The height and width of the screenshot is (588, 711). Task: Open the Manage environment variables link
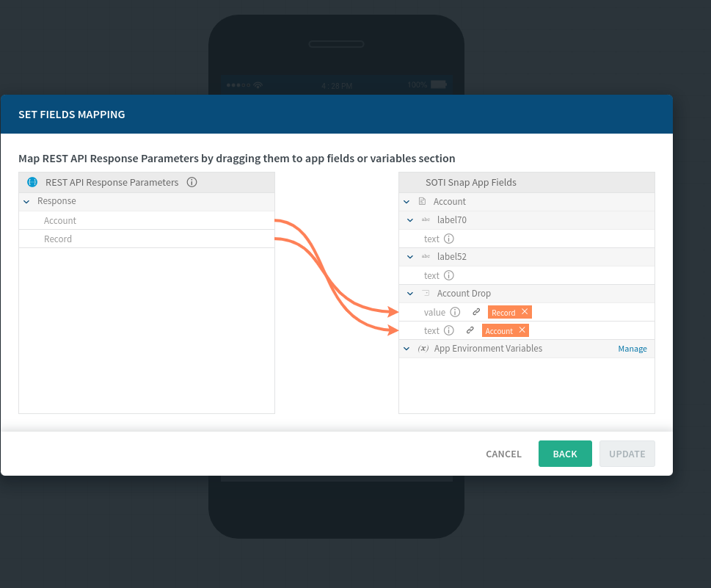pos(632,349)
